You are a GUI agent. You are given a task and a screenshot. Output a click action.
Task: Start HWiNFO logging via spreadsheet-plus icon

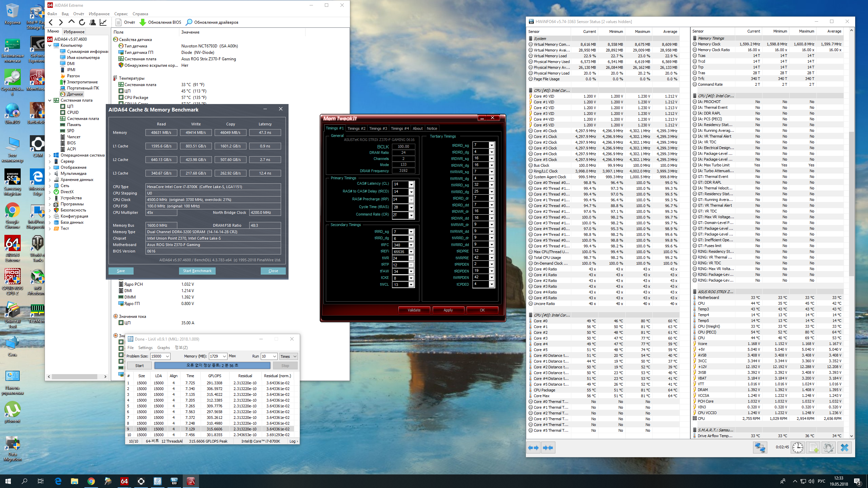click(x=813, y=448)
